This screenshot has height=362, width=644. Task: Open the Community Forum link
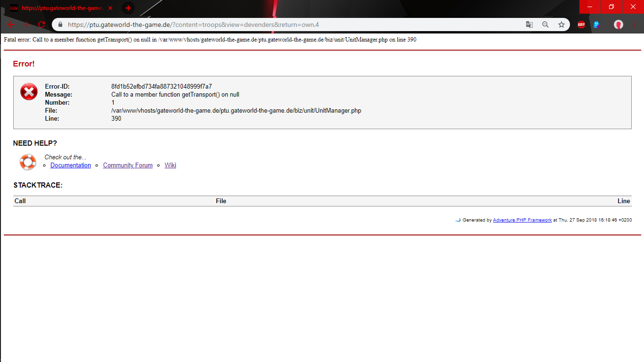click(128, 165)
